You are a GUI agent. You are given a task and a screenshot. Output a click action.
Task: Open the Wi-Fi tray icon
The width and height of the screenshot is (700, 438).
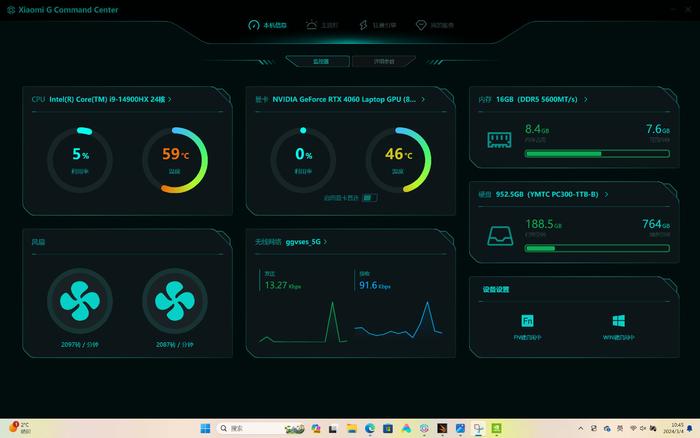[x=633, y=429]
